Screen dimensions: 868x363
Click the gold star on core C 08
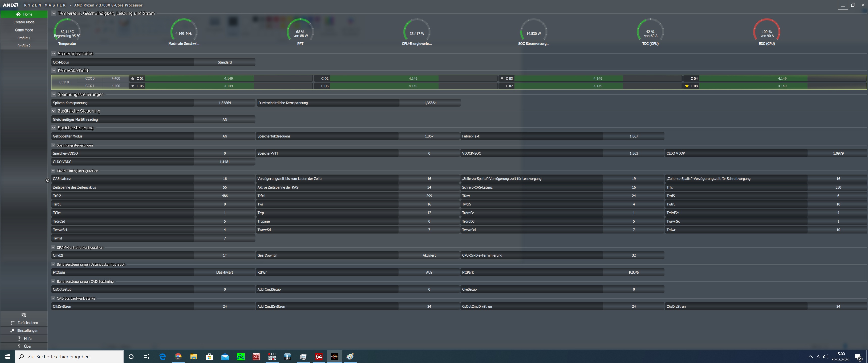click(x=687, y=86)
